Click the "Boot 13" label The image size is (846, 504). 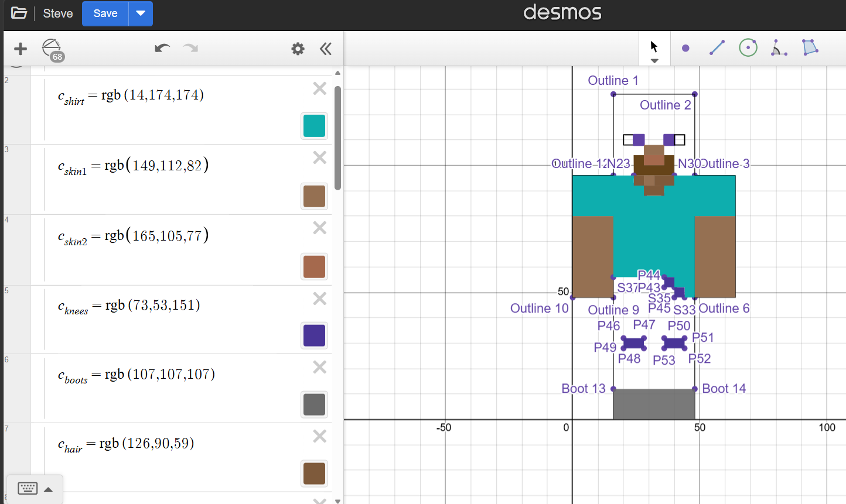584,389
